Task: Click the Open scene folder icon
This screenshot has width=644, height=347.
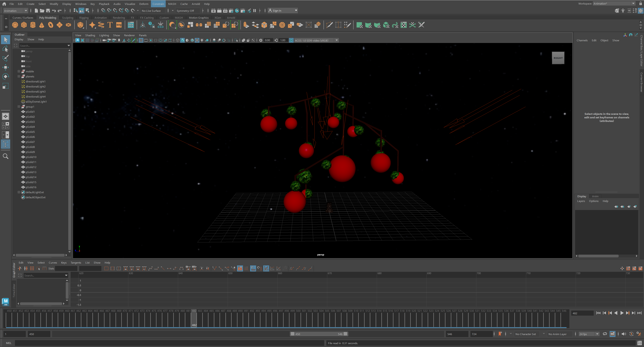Action: (x=42, y=11)
